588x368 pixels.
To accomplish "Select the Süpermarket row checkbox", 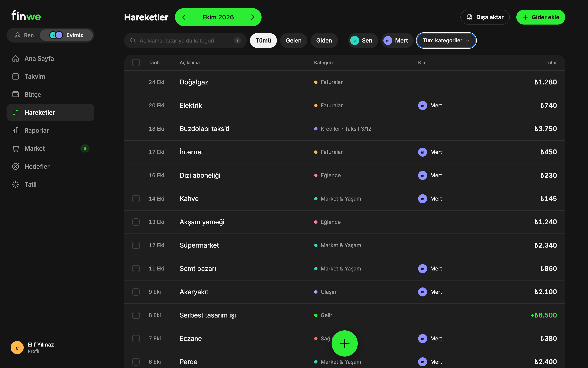I will click(136, 245).
